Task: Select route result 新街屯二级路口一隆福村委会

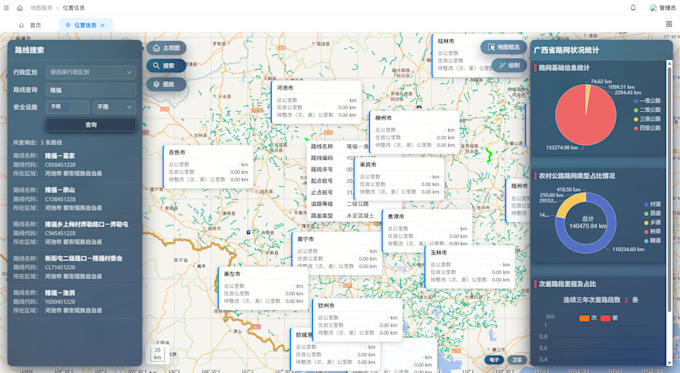Action: click(83, 258)
